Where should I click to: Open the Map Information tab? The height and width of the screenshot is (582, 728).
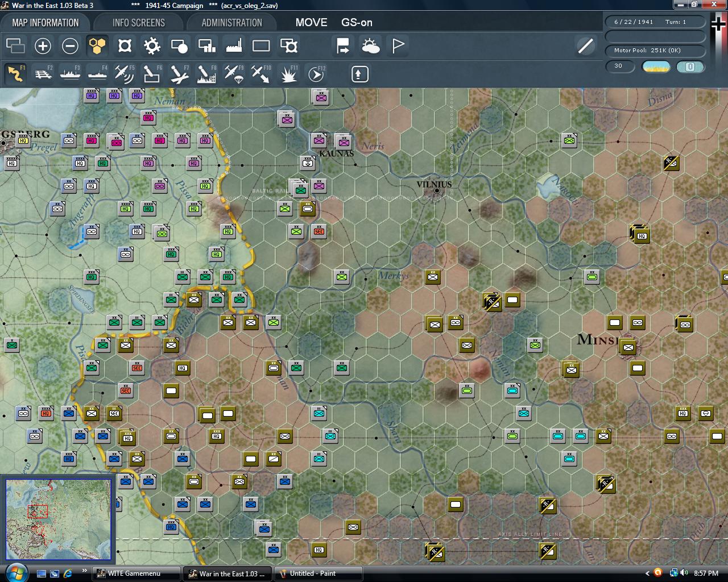click(x=45, y=23)
